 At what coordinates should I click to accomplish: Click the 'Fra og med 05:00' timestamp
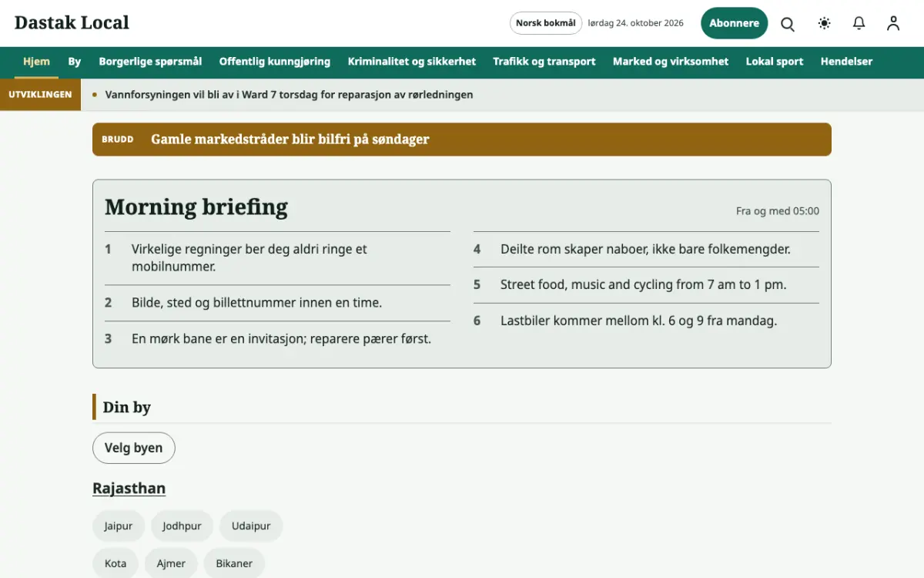(778, 211)
